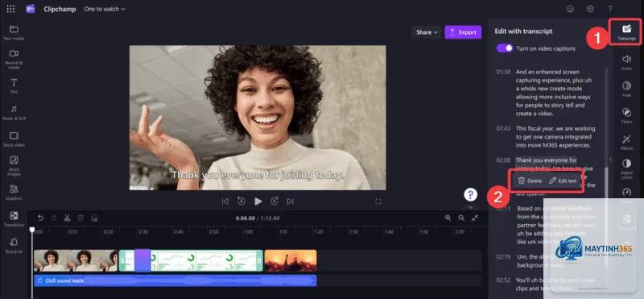
Task: Open the One to watch project dropdown
Action: [105, 9]
